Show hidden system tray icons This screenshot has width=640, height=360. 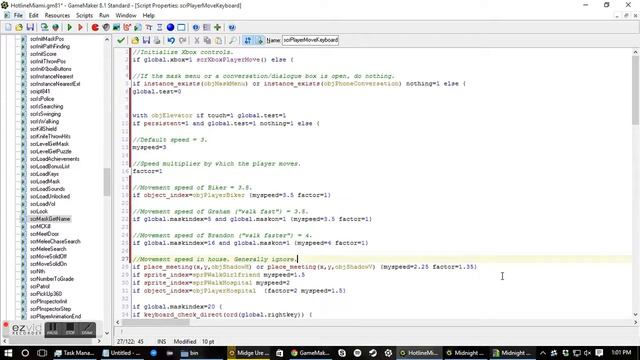(x=542, y=353)
